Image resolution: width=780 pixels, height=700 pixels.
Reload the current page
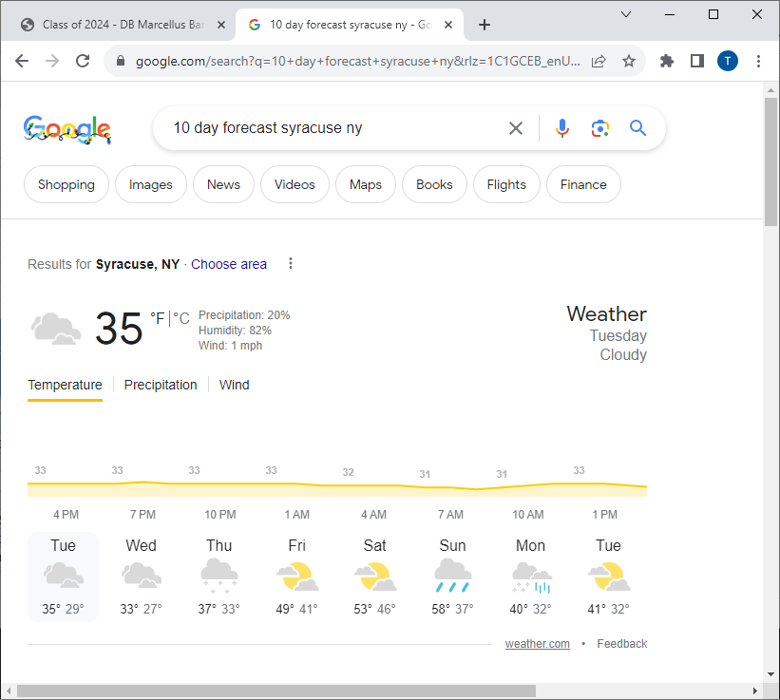[83, 60]
